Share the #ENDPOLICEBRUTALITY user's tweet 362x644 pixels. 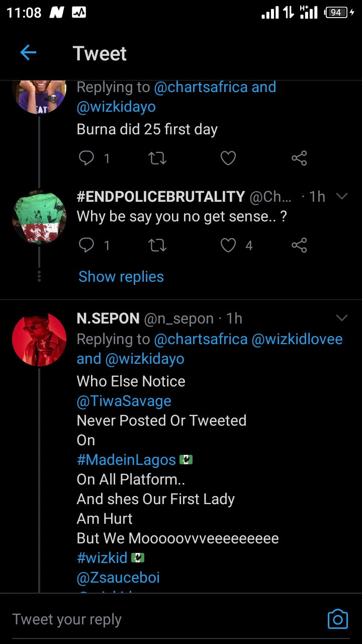click(299, 246)
